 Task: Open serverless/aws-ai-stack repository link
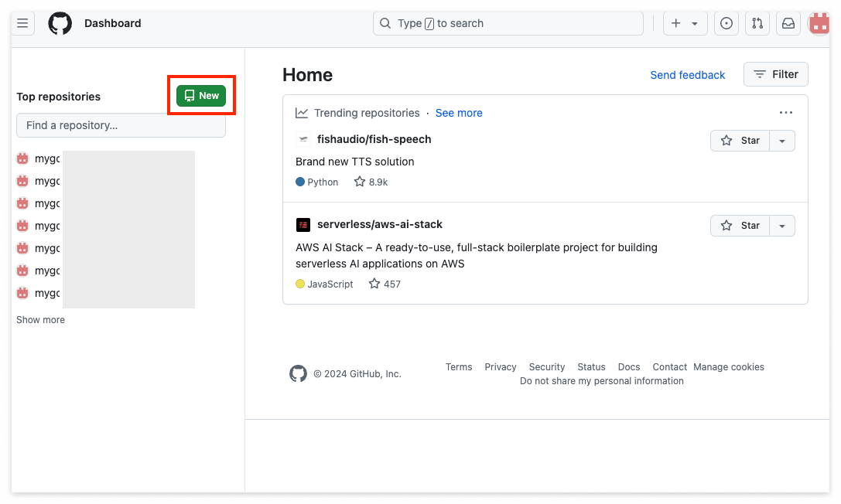pyautogui.click(x=380, y=224)
